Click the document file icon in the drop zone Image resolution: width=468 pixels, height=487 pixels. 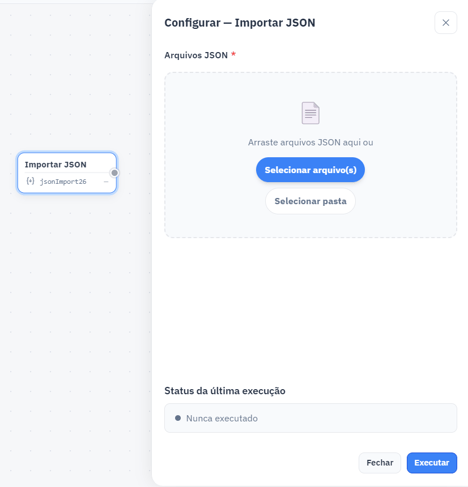(x=310, y=113)
